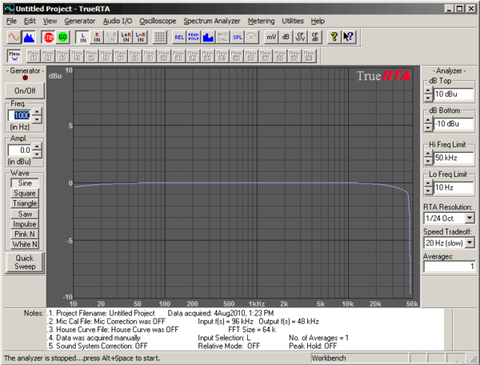Select the Sine waveform option
The height and width of the screenshot is (365, 480).
point(25,183)
